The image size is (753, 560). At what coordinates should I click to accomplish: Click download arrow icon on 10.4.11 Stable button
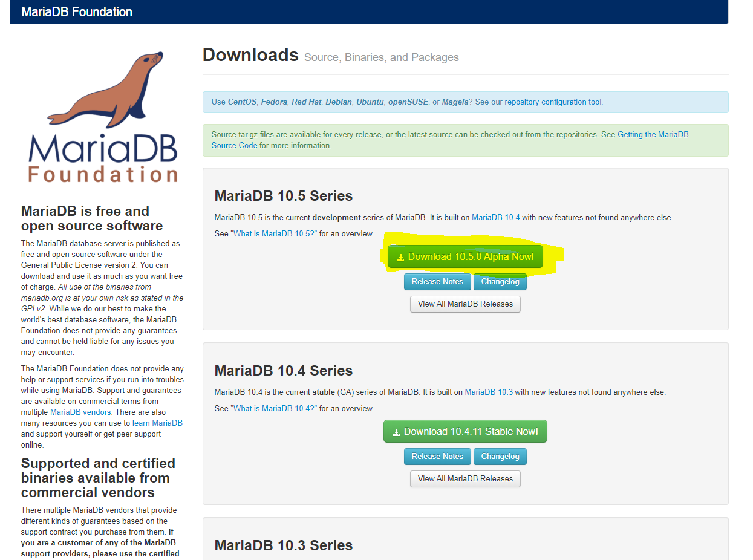pos(396,432)
